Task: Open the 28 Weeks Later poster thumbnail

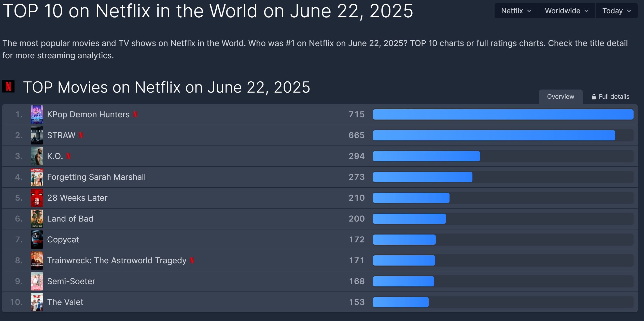Action: tap(37, 198)
